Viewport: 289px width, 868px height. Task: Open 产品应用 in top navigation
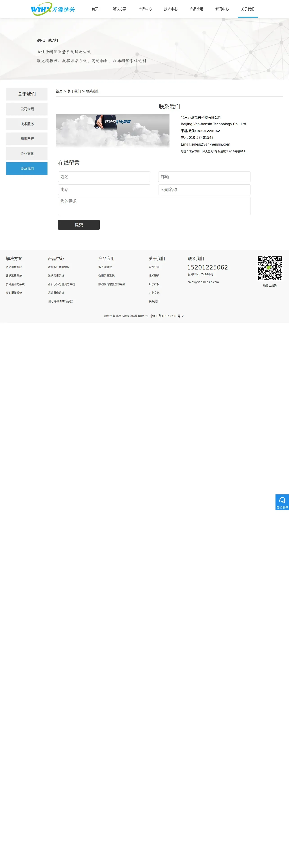tap(196, 9)
